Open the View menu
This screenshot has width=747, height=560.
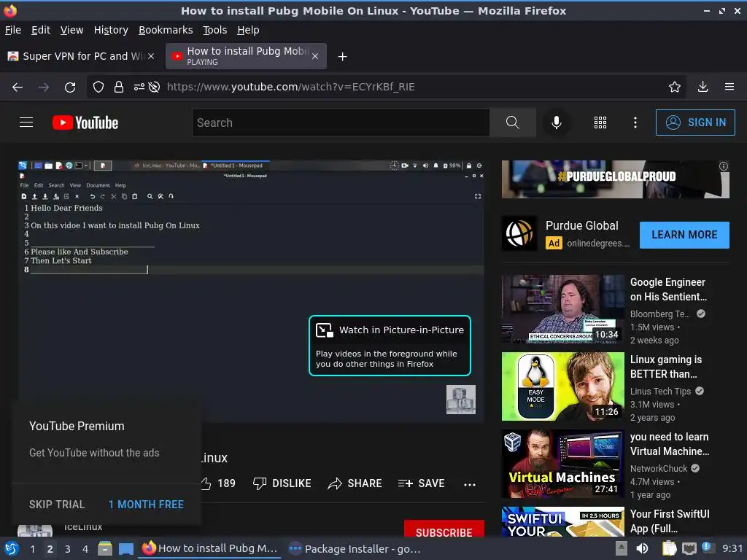[x=71, y=30]
